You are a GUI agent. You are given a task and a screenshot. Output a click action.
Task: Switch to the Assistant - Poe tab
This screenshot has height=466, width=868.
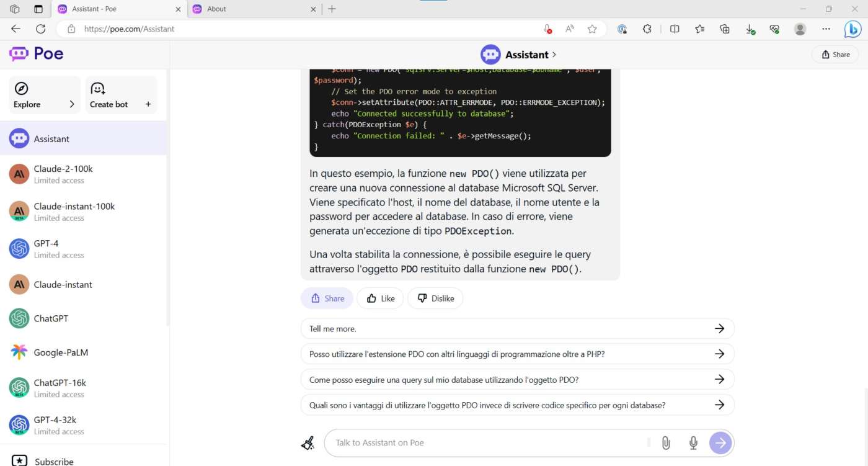(x=120, y=9)
